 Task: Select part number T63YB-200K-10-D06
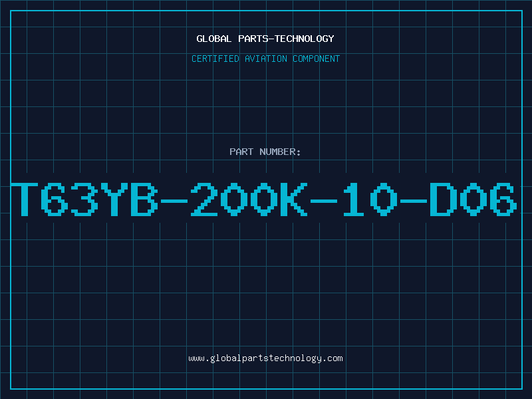click(x=264, y=199)
